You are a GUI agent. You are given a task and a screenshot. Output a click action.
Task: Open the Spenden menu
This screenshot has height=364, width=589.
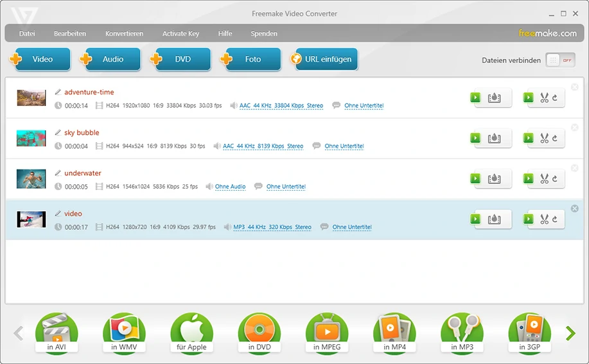264,33
